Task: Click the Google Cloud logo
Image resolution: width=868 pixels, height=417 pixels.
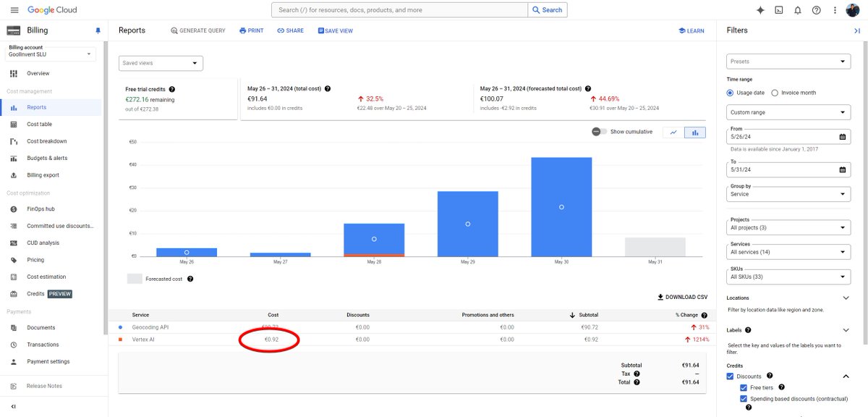Action: (52, 10)
